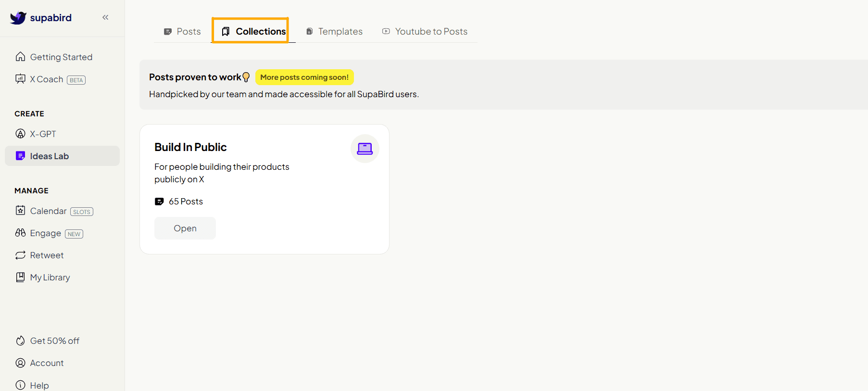Click the Getting Started home icon
This screenshot has width=868, height=391.
(x=20, y=57)
